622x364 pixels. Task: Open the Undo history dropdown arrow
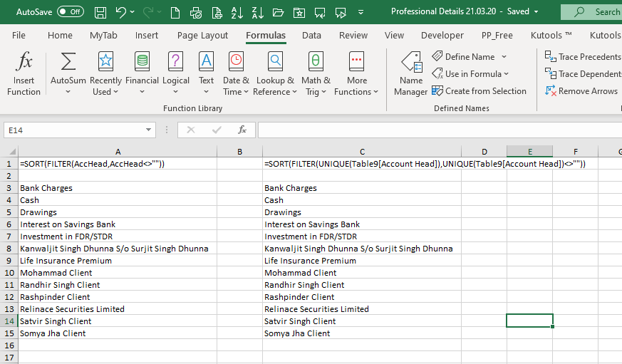coord(133,12)
